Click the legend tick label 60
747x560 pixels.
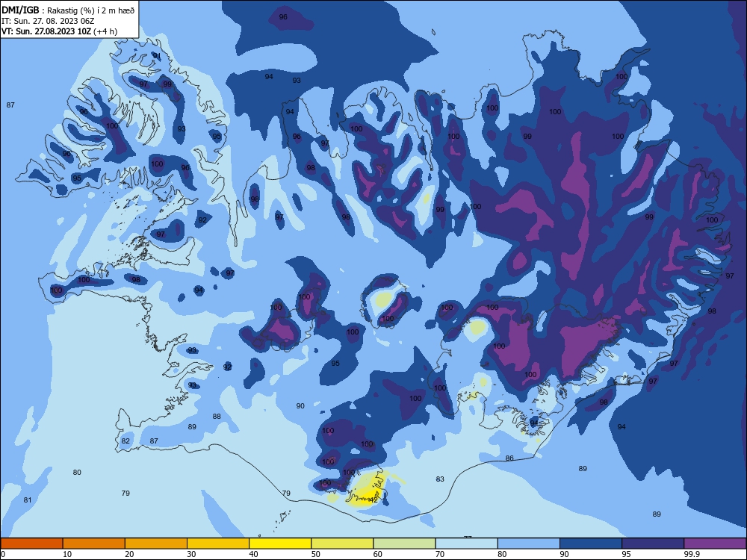pyautogui.click(x=378, y=554)
